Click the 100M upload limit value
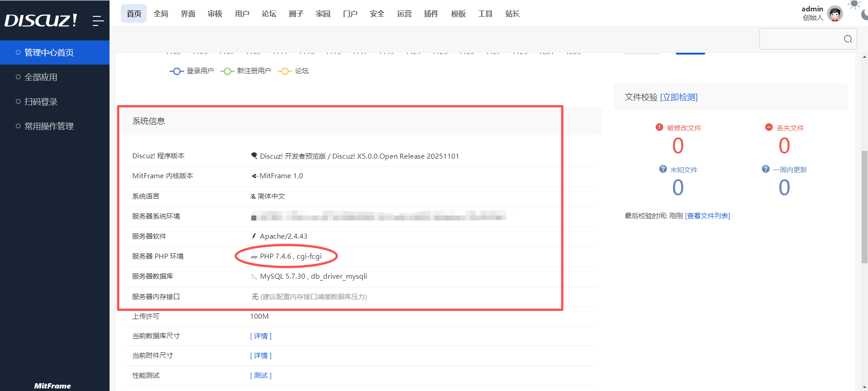The width and height of the screenshot is (868, 391). tap(259, 316)
